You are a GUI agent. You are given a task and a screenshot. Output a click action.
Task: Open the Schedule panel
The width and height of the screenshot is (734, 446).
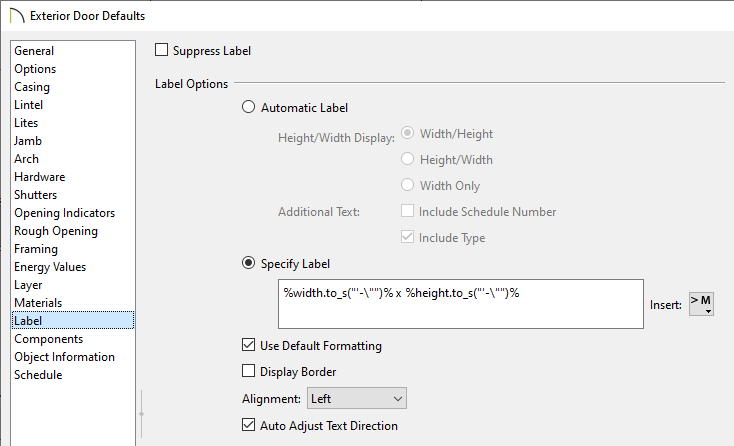pyautogui.click(x=38, y=375)
